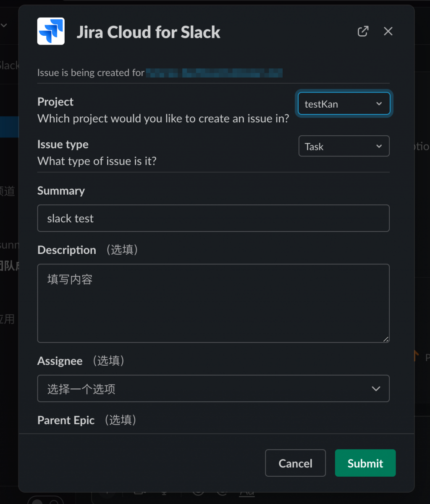Click the arrow icon on the Task selector

pyautogui.click(x=379, y=146)
